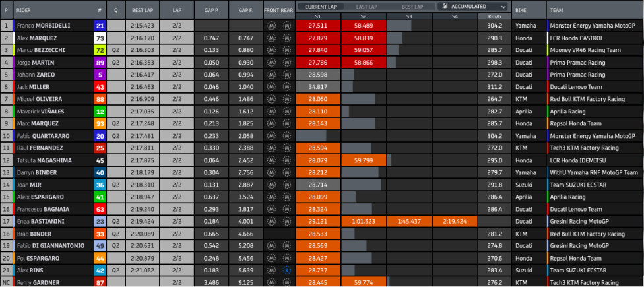Click Quartararo's front tyre icon
The image size is (644, 287).
tap(271, 136)
